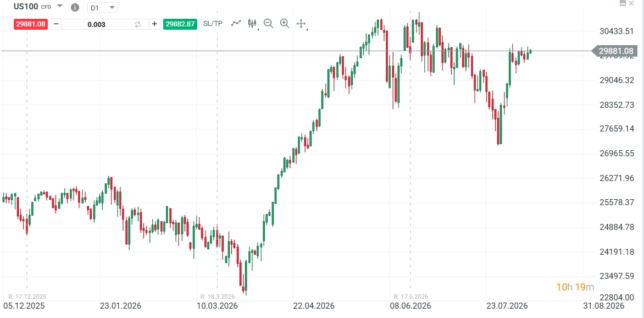Minimize the chart panel
644x318 pixels.
pos(623,3)
